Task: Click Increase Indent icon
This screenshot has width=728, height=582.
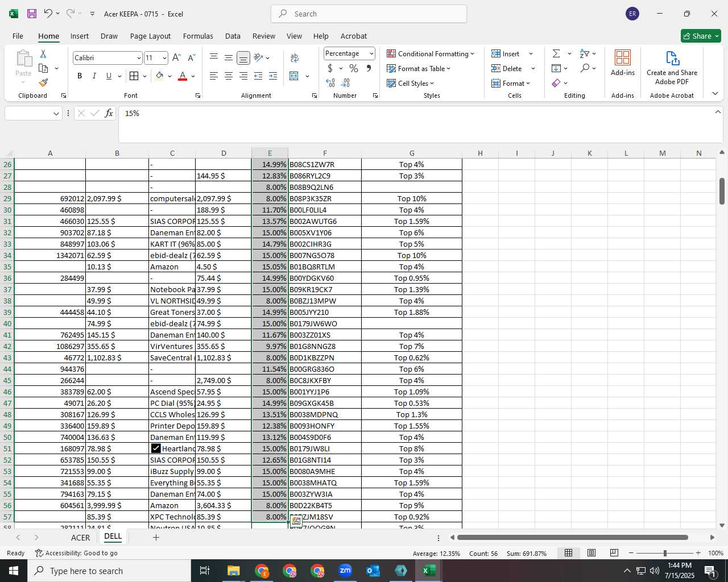Action: pos(273,76)
